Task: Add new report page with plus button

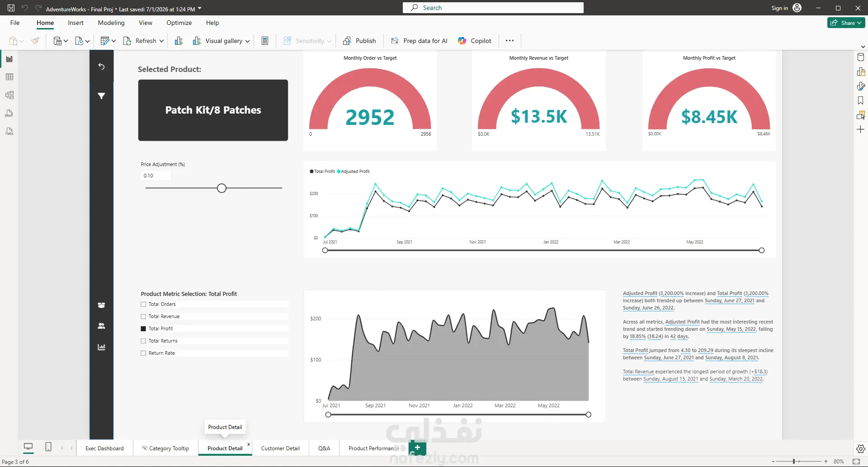Action: [417, 448]
